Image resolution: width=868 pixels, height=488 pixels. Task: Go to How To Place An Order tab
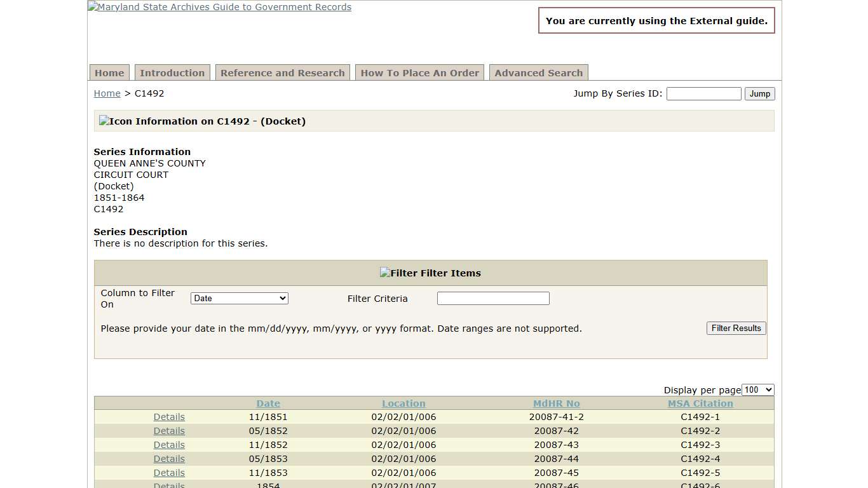419,73
